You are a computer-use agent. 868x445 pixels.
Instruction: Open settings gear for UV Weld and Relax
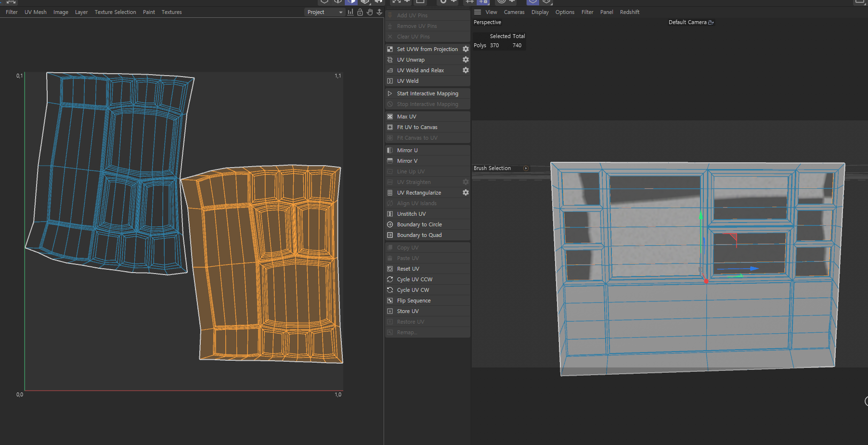[466, 70]
